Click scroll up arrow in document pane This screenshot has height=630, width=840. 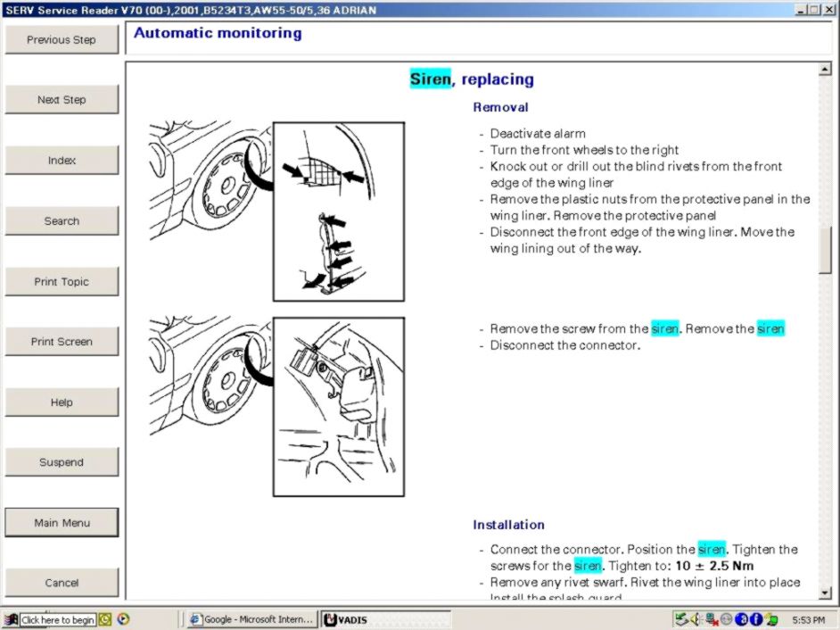click(x=825, y=70)
